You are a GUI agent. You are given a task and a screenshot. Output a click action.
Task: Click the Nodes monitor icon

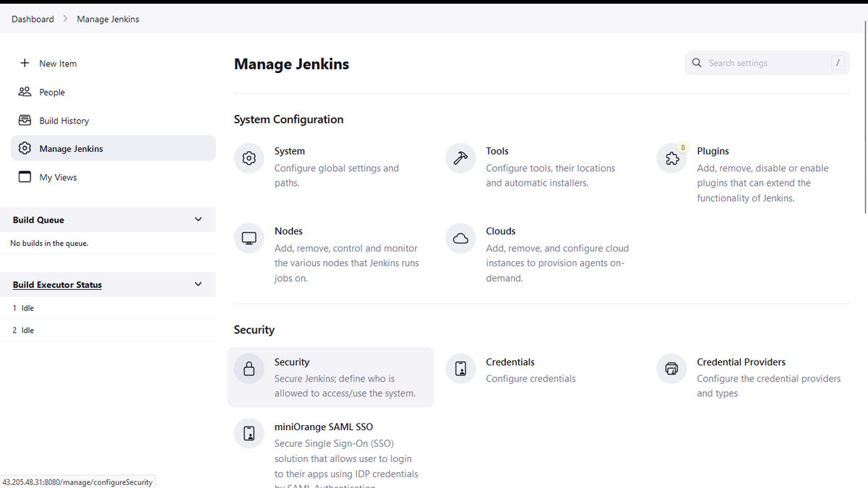249,239
